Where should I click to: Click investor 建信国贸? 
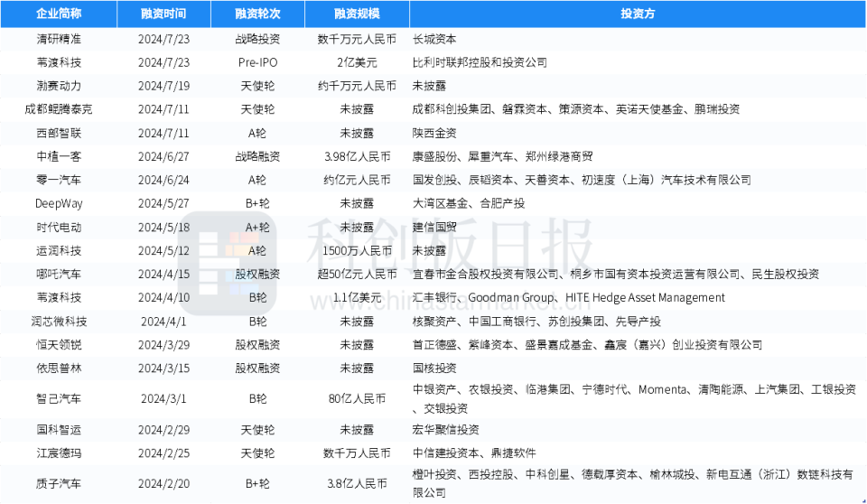coord(434,228)
